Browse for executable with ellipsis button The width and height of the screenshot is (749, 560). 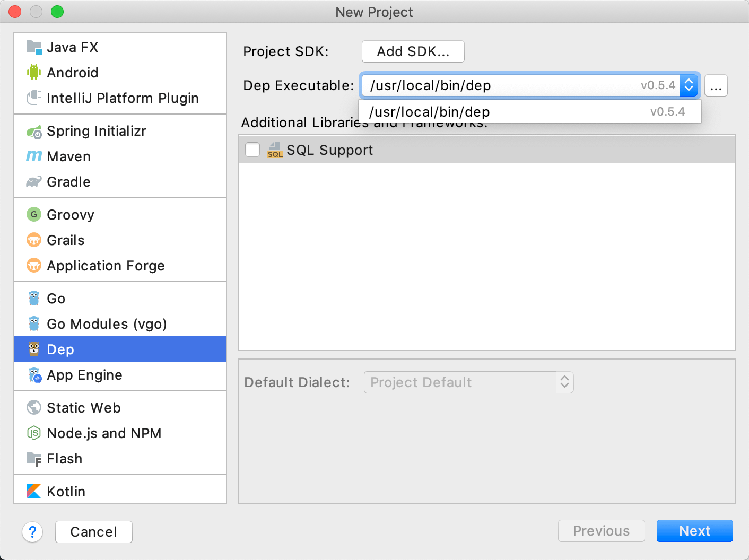[x=716, y=85]
